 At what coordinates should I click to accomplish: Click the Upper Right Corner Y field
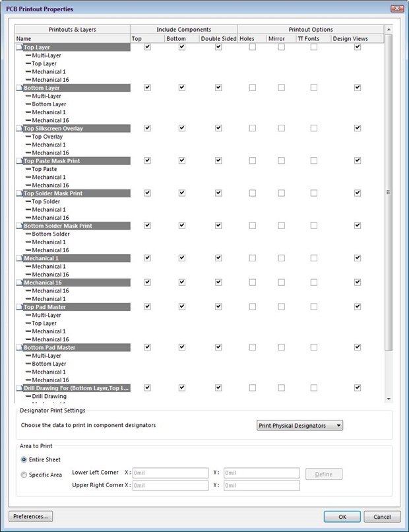click(x=261, y=486)
